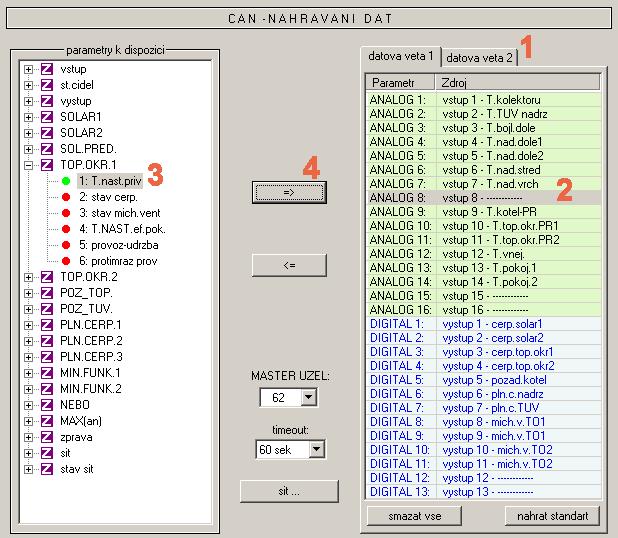The image size is (618, 538).
Task: Select DIGITAL 10 mich.v.TO2 row
Action: point(483,450)
